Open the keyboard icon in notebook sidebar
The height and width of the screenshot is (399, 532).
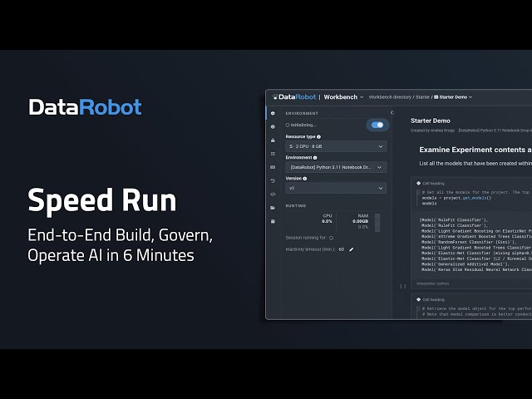tap(273, 166)
